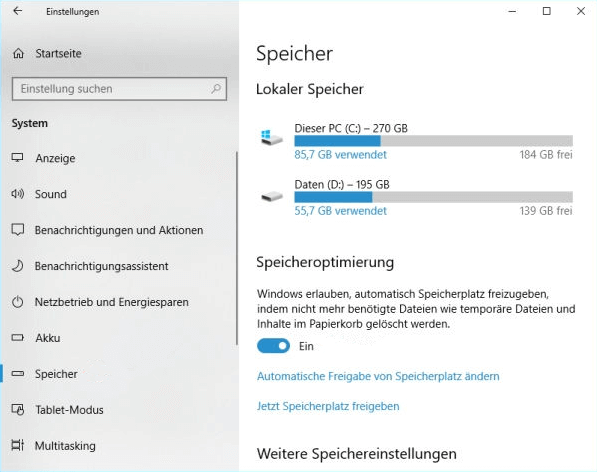The width and height of the screenshot is (597, 472).
Task: Open the Anzeige settings page
Action: [x=55, y=158]
